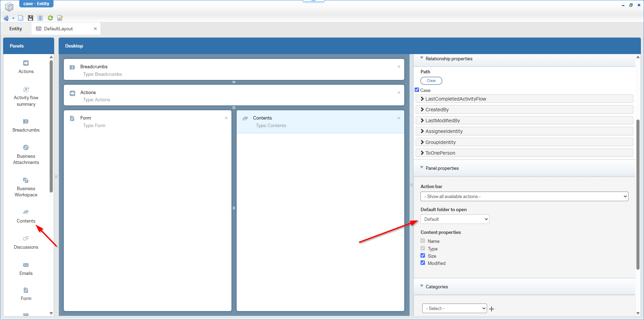Select the Business Workspace panel icon
The image size is (644, 320).
coord(26,180)
